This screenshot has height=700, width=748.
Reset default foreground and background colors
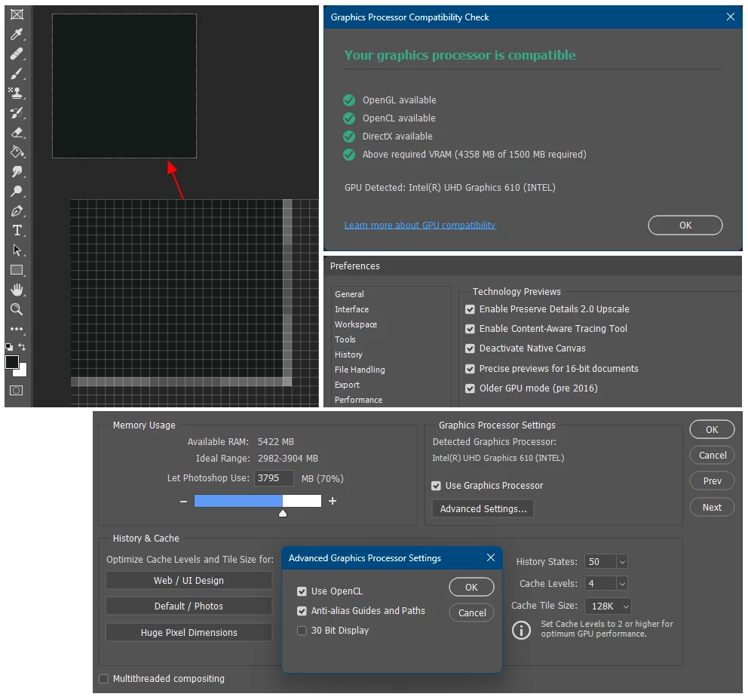(9, 347)
